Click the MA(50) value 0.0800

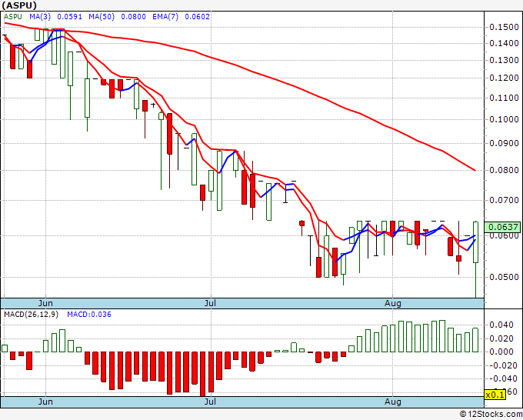pos(133,17)
